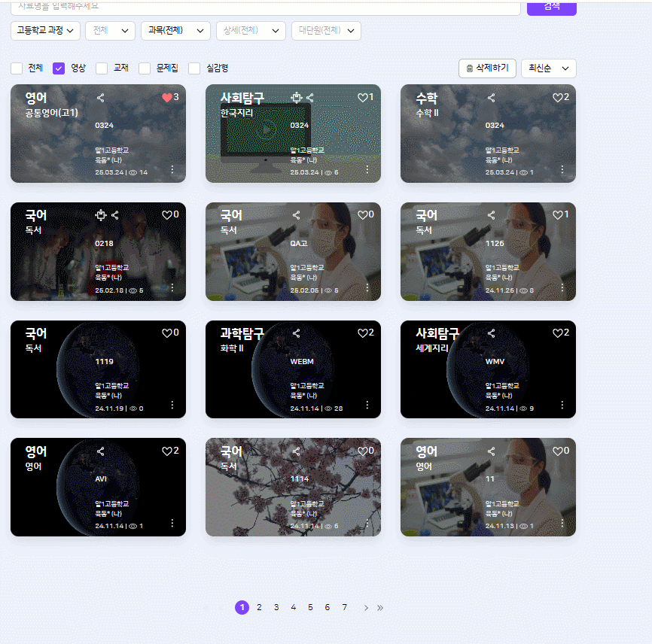
Task: Open the 최신순 sort dropdown
Action: [x=548, y=68]
